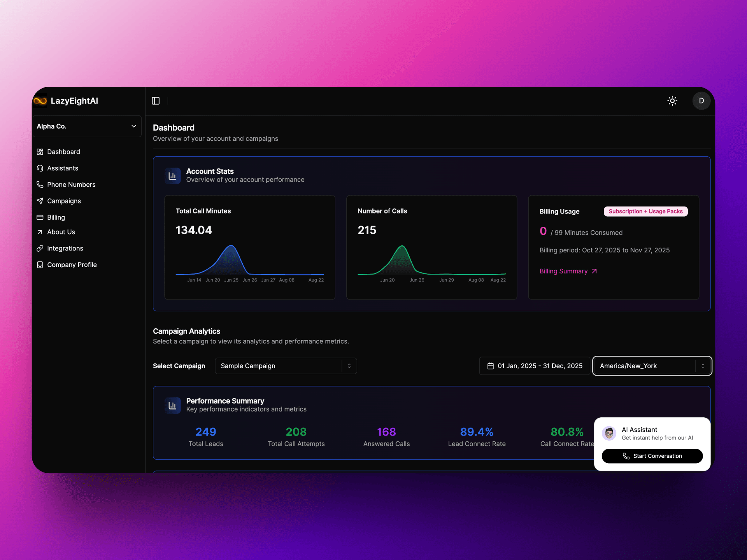
Task: Click the Integrations link chain icon
Action: [40, 248]
